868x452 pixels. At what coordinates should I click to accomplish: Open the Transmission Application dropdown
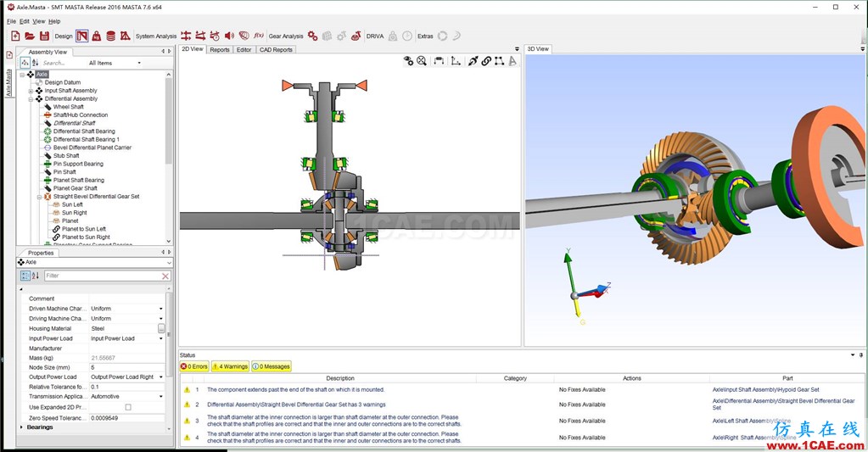[x=161, y=397]
